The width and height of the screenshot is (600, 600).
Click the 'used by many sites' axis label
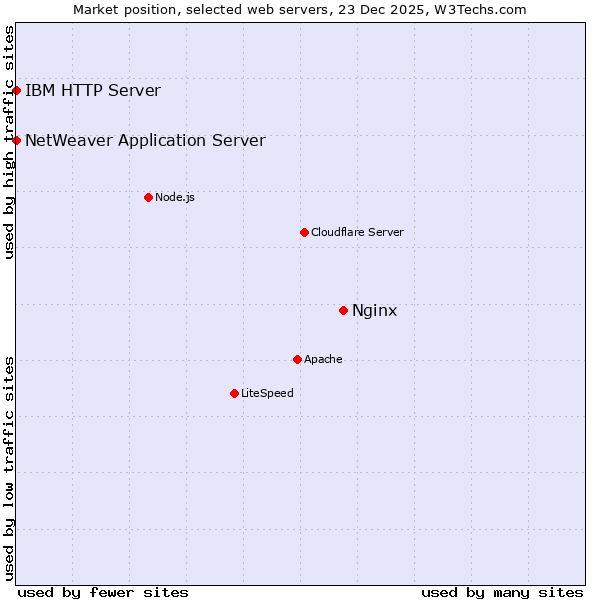point(502,592)
